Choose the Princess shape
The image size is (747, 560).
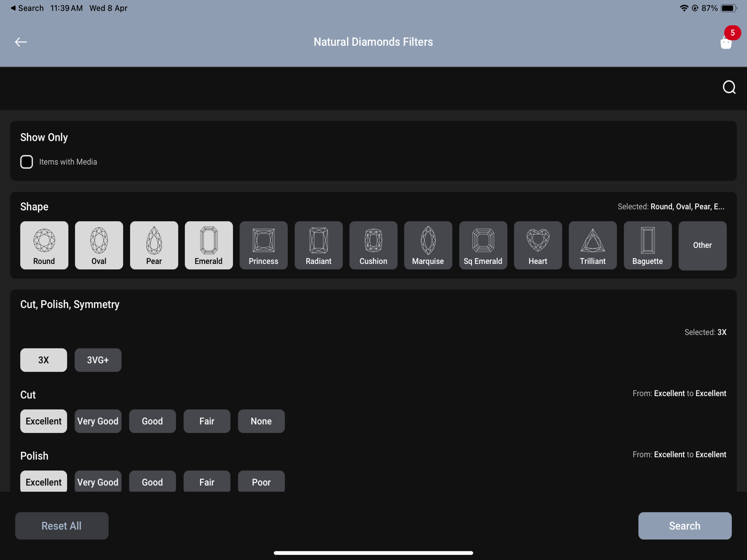coord(264,245)
